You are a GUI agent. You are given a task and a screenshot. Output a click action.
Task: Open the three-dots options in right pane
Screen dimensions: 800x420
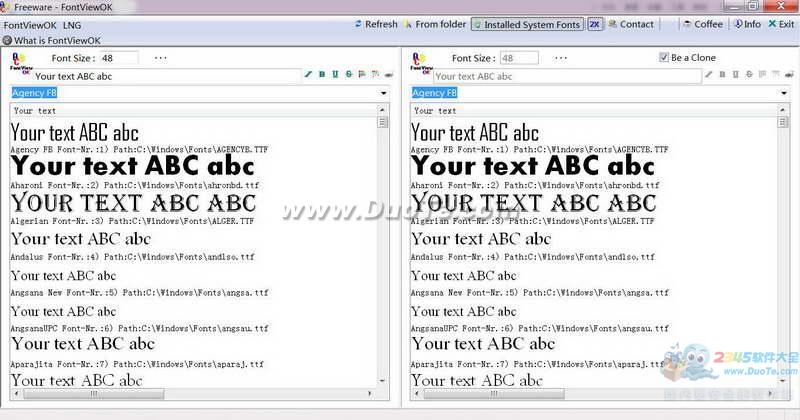561,58
